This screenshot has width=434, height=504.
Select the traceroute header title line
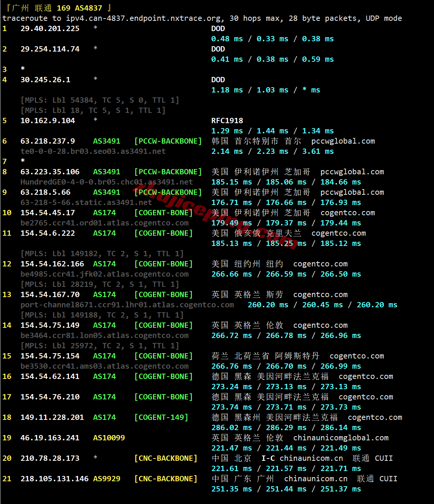click(x=59, y=8)
